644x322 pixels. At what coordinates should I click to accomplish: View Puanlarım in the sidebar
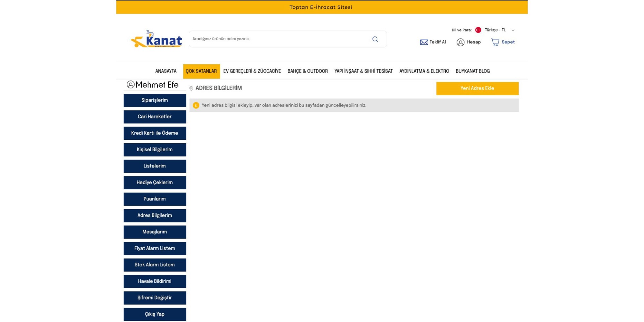[x=155, y=199]
